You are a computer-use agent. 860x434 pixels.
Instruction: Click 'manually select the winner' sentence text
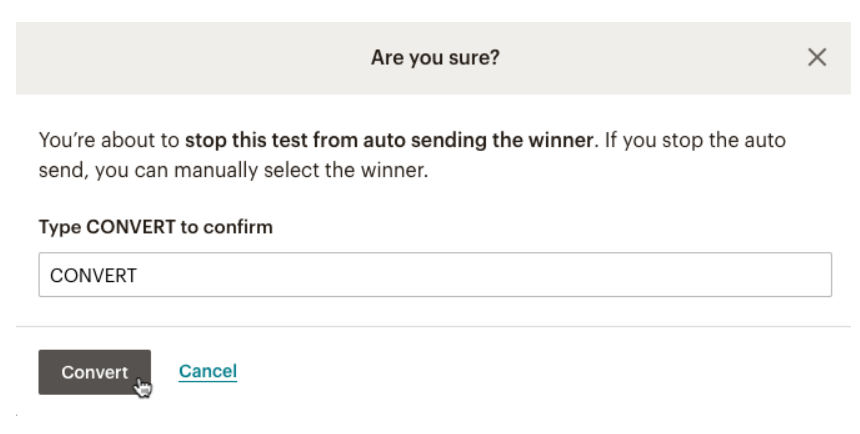(325, 171)
